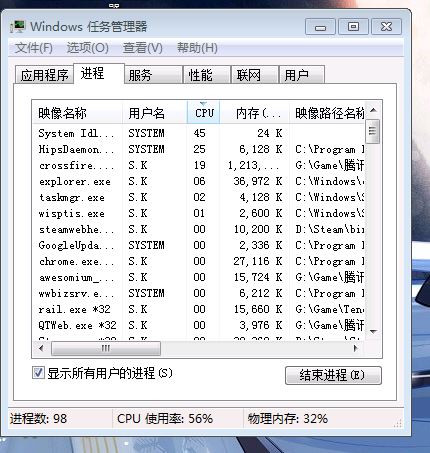Select the QTWeb.exe *32 process row

coord(198,325)
